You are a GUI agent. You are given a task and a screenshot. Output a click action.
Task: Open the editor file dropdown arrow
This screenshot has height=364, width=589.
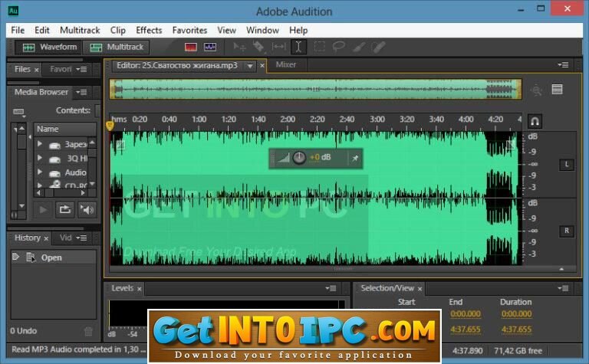(250, 66)
